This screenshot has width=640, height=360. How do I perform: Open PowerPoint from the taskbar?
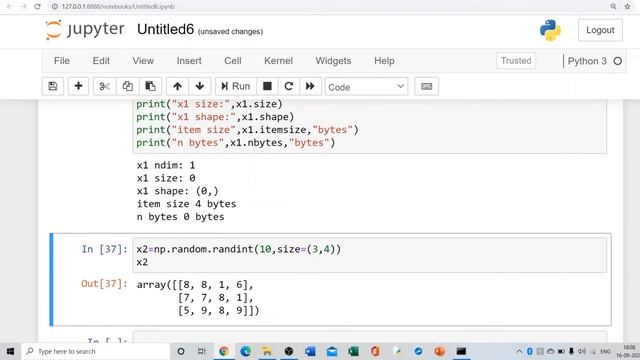[x=440, y=351]
